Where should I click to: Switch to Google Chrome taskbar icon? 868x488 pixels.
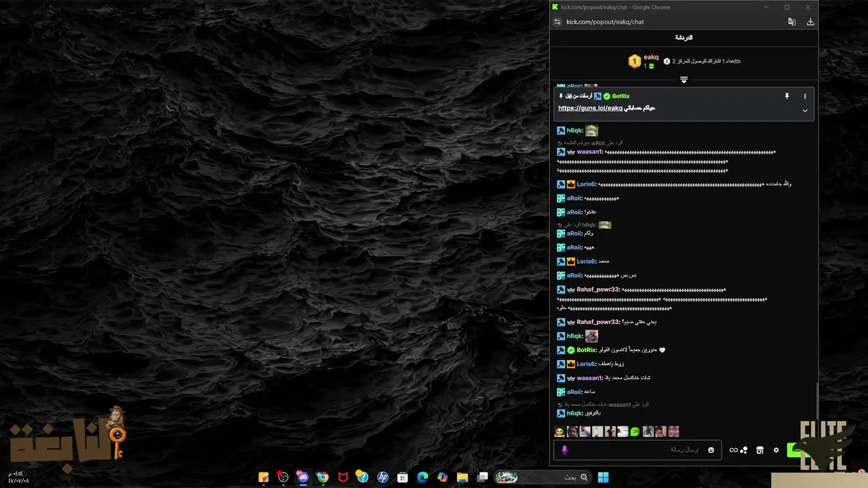pos(323,477)
